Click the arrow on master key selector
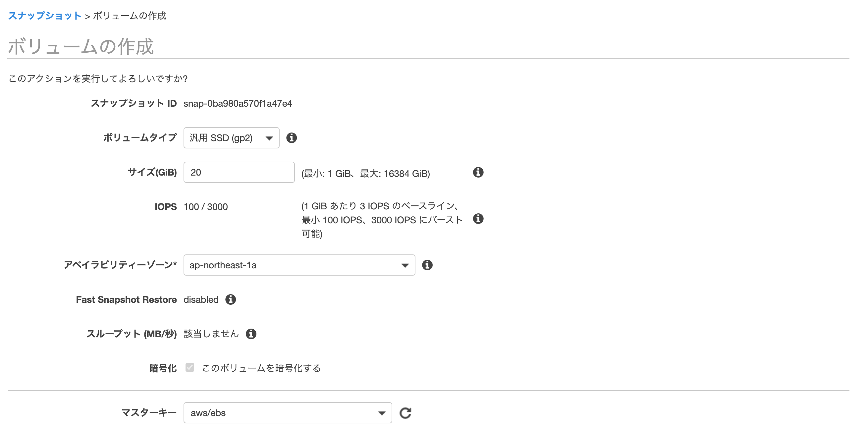The height and width of the screenshot is (428, 868). pos(381,413)
